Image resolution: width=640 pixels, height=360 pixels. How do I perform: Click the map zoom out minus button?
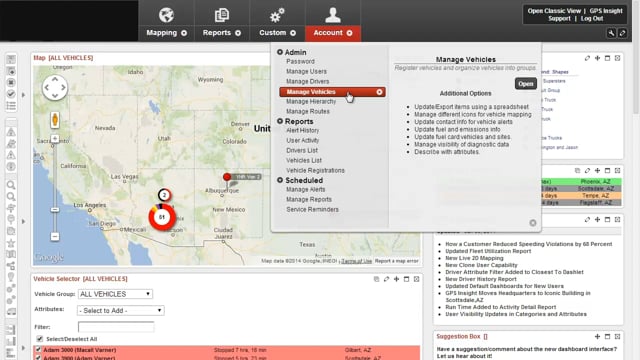point(55,236)
